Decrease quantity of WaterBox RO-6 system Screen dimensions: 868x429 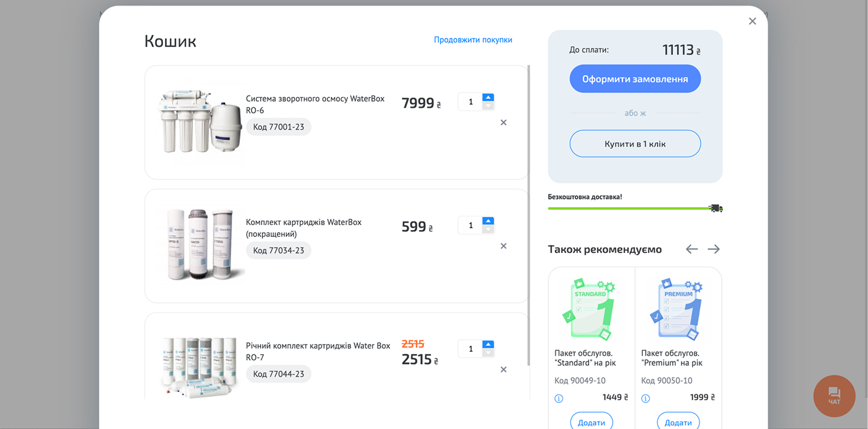pyautogui.click(x=488, y=106)
